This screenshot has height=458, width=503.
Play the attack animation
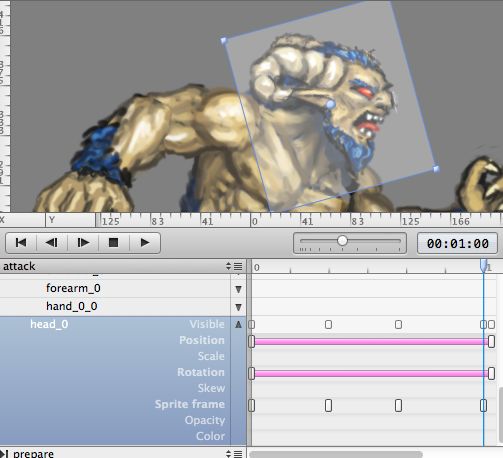(x=145, y=243)
